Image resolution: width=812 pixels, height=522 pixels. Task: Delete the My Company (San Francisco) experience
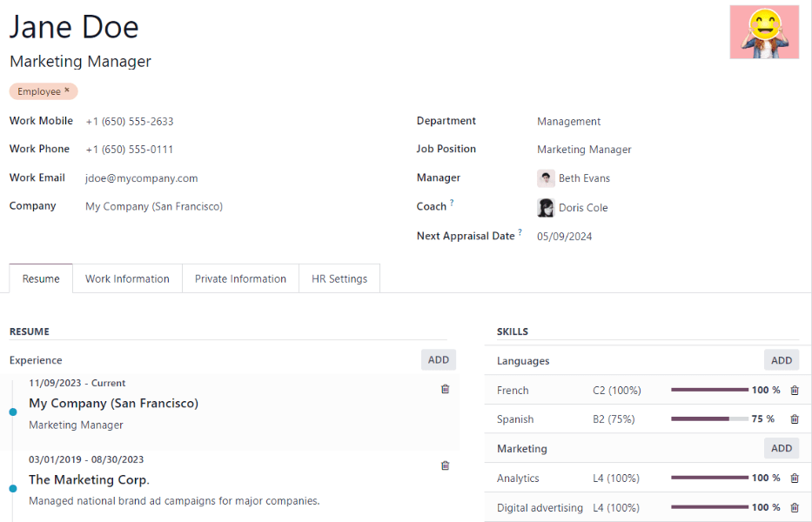(x=445, y=389)
